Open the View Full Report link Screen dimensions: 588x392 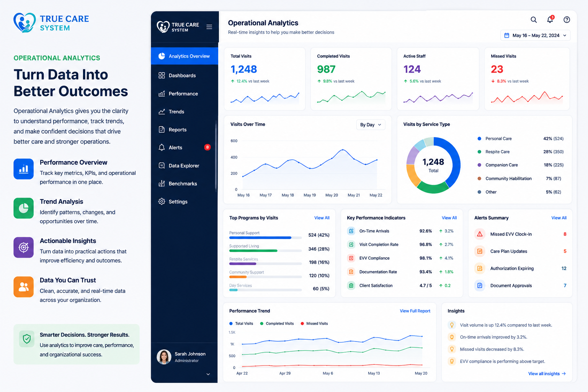point(415,311)
